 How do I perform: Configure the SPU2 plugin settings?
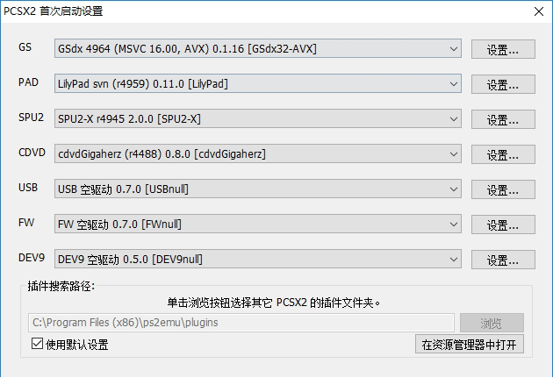point(503,119)
